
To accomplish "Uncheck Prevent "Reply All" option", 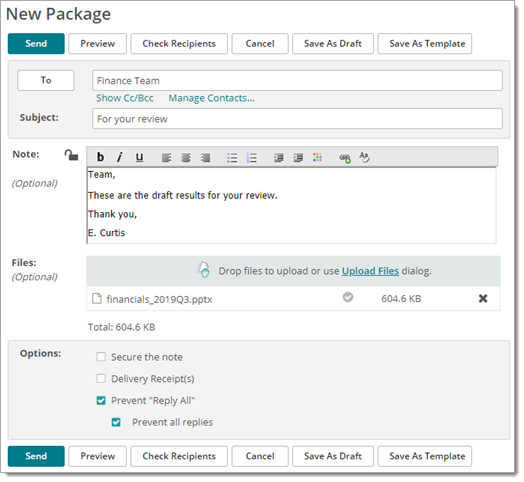I will coord(101,400).
